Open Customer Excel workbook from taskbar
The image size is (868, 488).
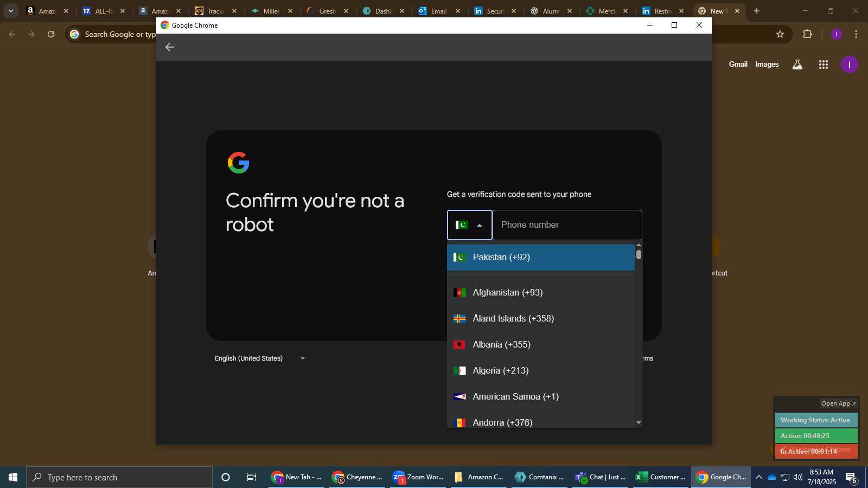click(x=661, y=477)
